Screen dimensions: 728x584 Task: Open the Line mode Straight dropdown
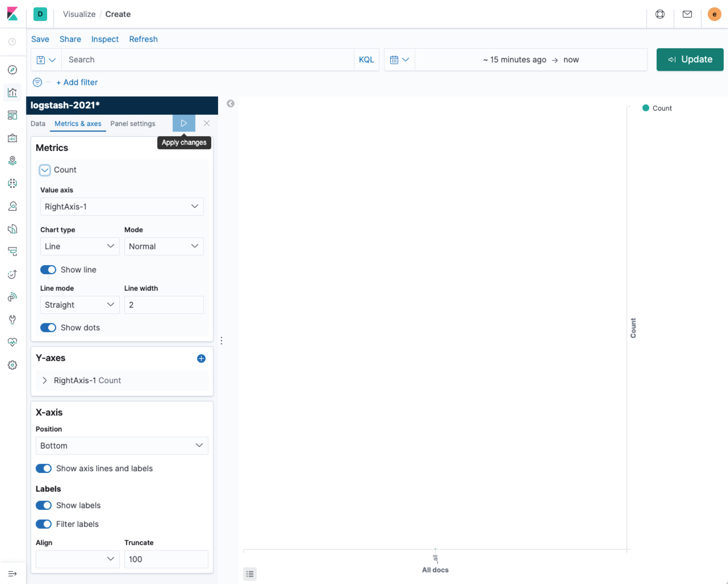tap(80, 304)
